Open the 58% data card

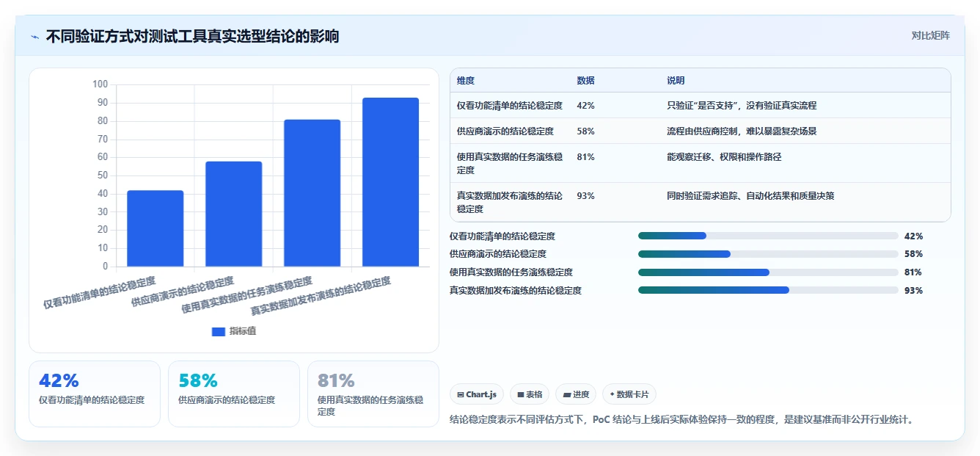234,394
